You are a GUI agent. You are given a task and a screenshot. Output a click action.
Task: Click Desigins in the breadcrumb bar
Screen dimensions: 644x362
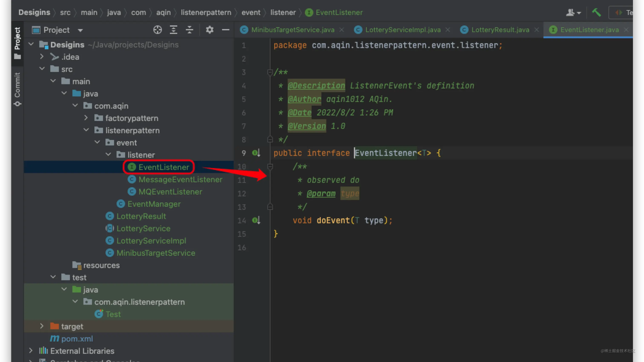tap(34, 12)
